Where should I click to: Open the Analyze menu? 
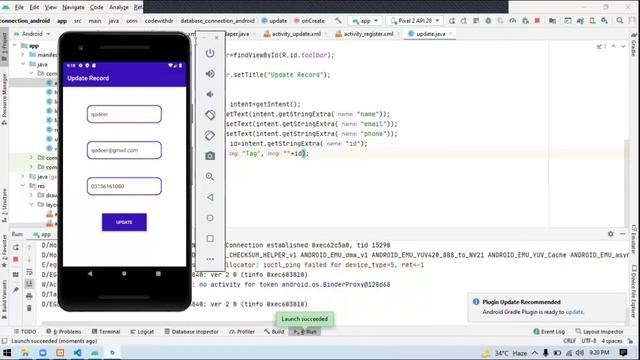(x=119, y=7)
